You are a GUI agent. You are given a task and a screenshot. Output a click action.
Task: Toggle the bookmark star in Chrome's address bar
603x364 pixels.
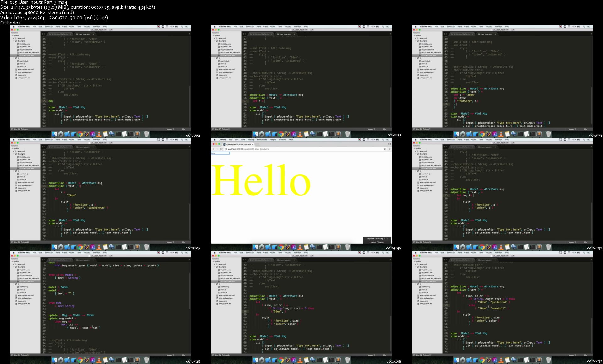(385, 149)
